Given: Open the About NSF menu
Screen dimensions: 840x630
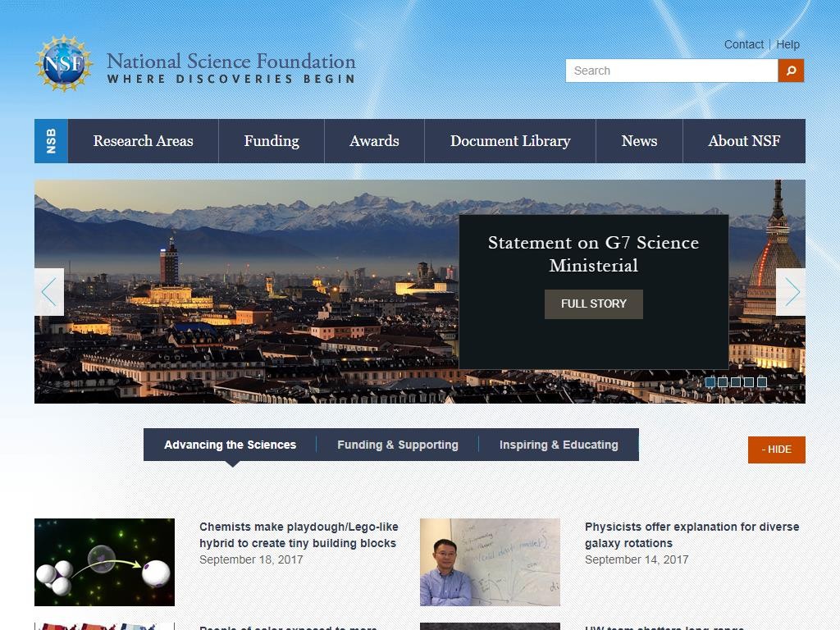Looking at the screenshot, I should [744, 141].
